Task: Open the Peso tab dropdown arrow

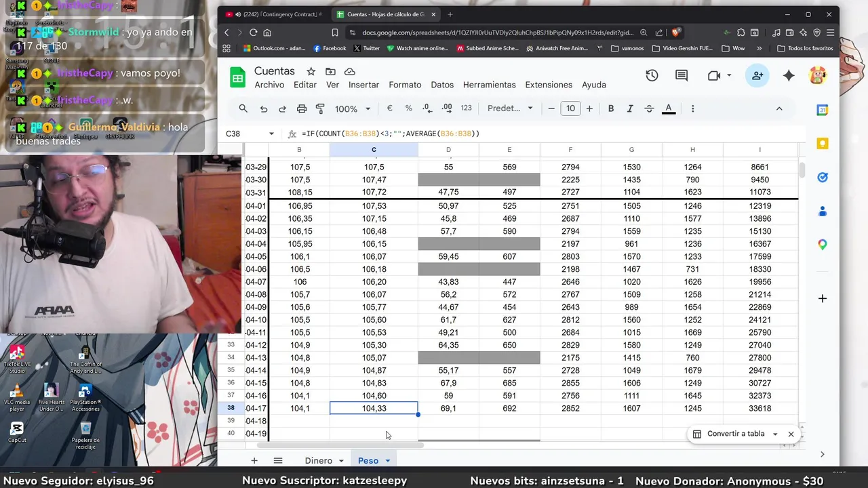Action: (388, 461)
